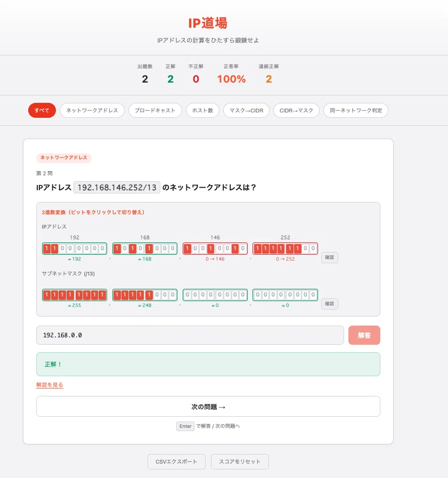Toggle fifth bit (value 8) of IP octet 168

149,248
